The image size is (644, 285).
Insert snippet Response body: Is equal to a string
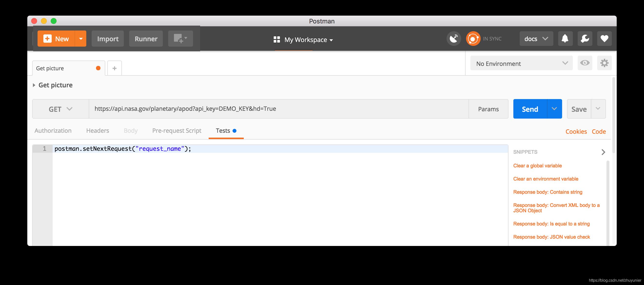click(x=551, y=224)
